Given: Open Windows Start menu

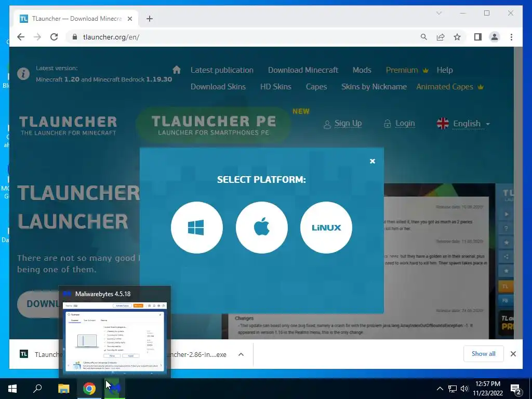Looking at the screenshot, I should [12, 389].
